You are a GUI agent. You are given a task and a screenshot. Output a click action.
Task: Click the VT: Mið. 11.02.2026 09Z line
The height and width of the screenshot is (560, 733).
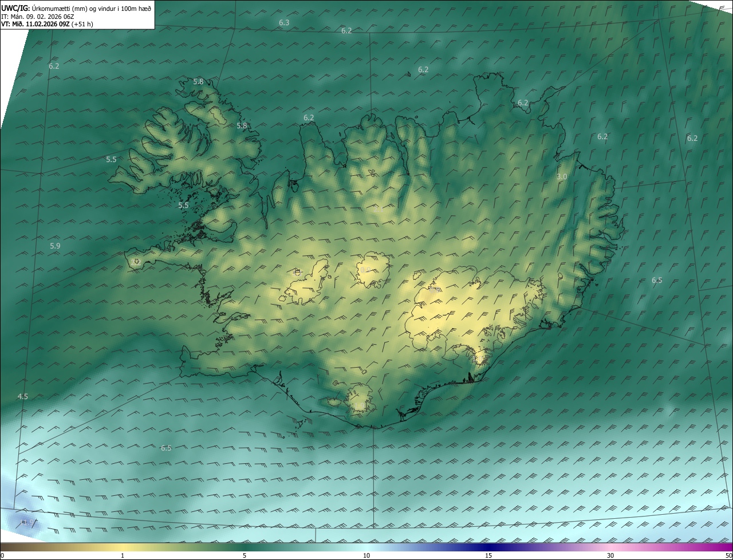tap(47, 24)
